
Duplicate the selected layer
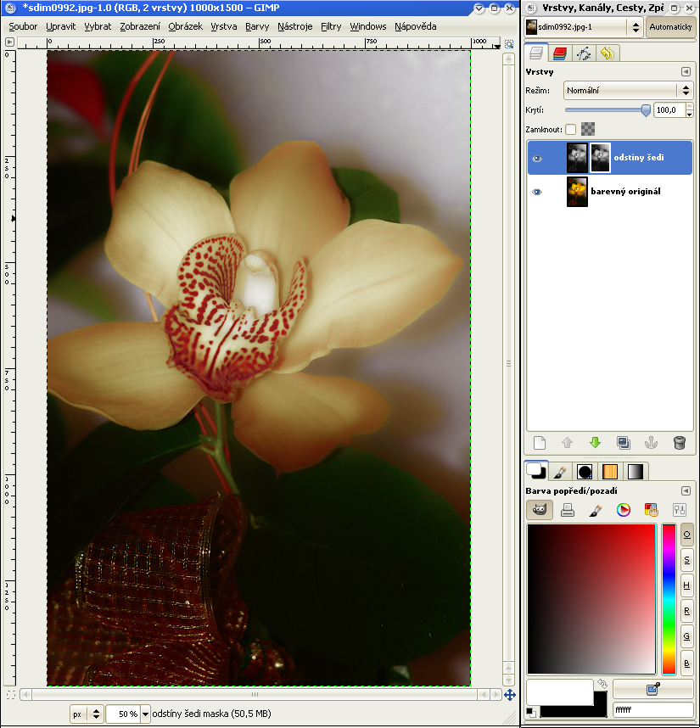pos(624,442)
